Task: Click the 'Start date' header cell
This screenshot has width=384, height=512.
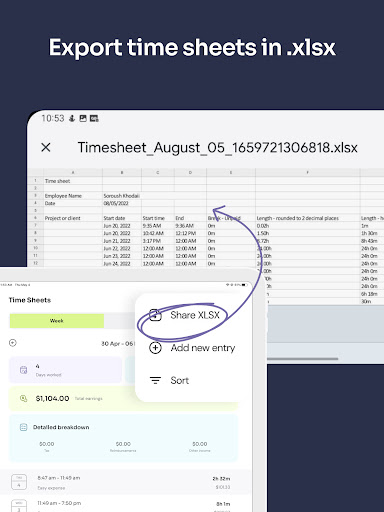Action: coord(122,218)
